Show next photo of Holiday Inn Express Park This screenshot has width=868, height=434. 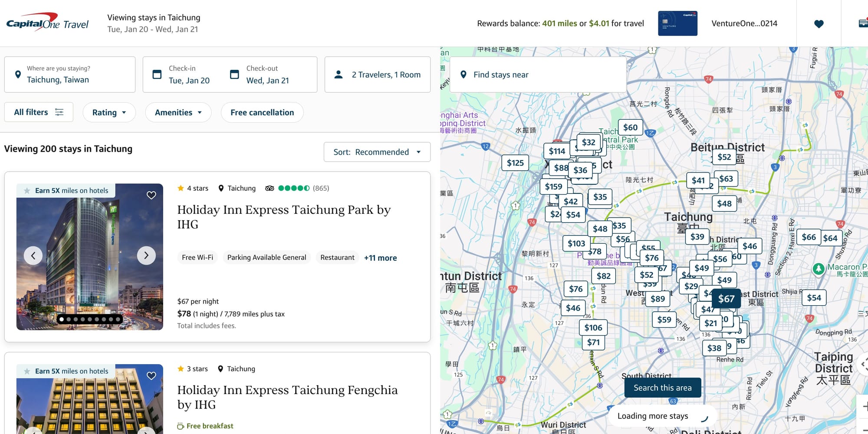pos(146,256)
